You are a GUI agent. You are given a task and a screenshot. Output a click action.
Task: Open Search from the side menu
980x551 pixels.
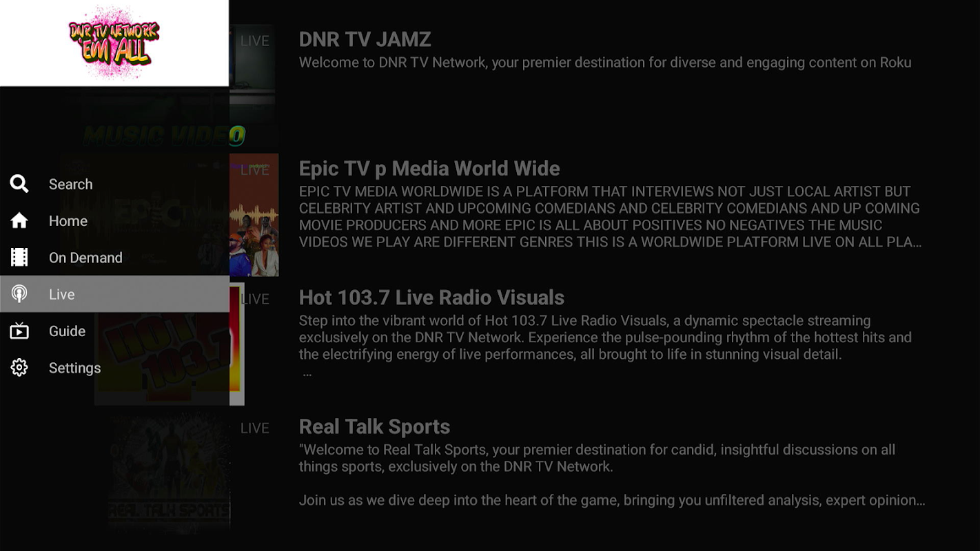coord(70,184)
